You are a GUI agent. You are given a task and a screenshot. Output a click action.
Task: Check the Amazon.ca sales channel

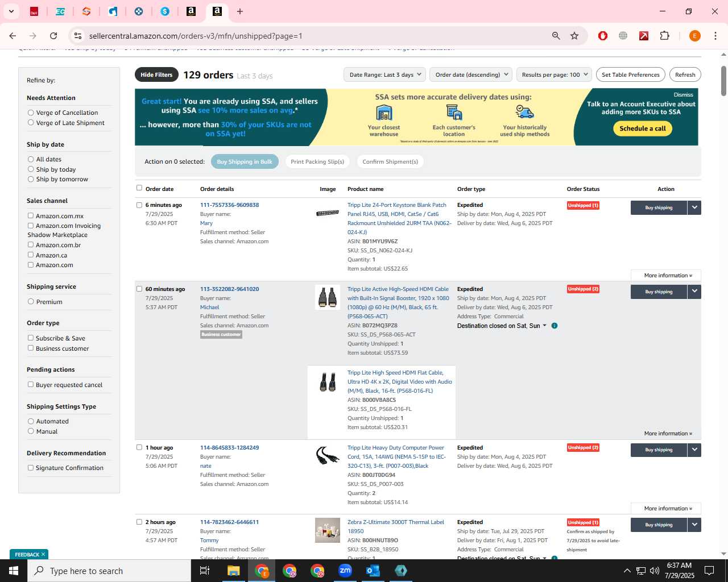pos(31,255)
